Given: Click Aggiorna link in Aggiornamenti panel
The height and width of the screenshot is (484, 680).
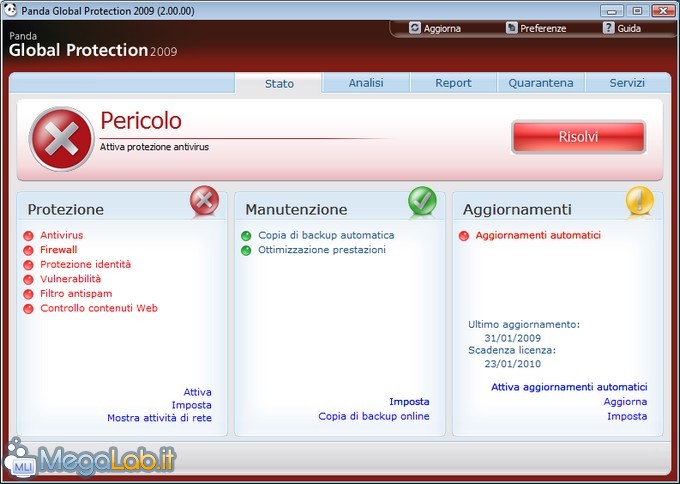Looking at the screenshot, I should coord(625,402).
